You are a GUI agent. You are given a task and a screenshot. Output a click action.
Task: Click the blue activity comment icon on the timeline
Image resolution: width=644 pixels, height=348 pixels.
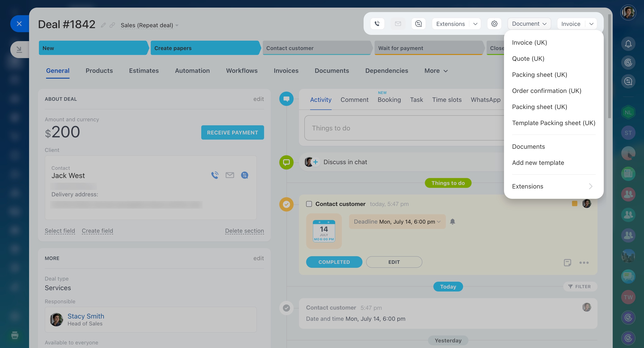pyautogui.click(x=286, y=99)
